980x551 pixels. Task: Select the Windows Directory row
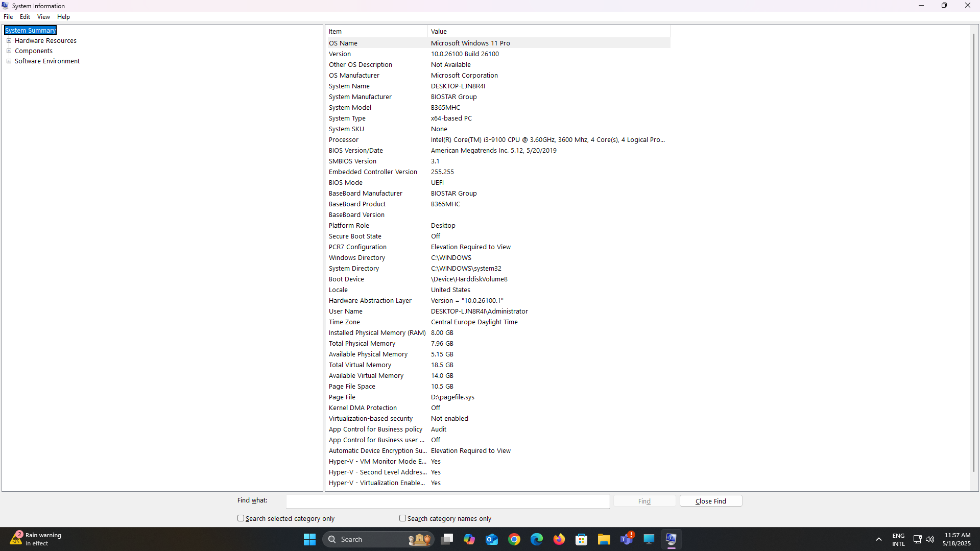tap(498, 258)
